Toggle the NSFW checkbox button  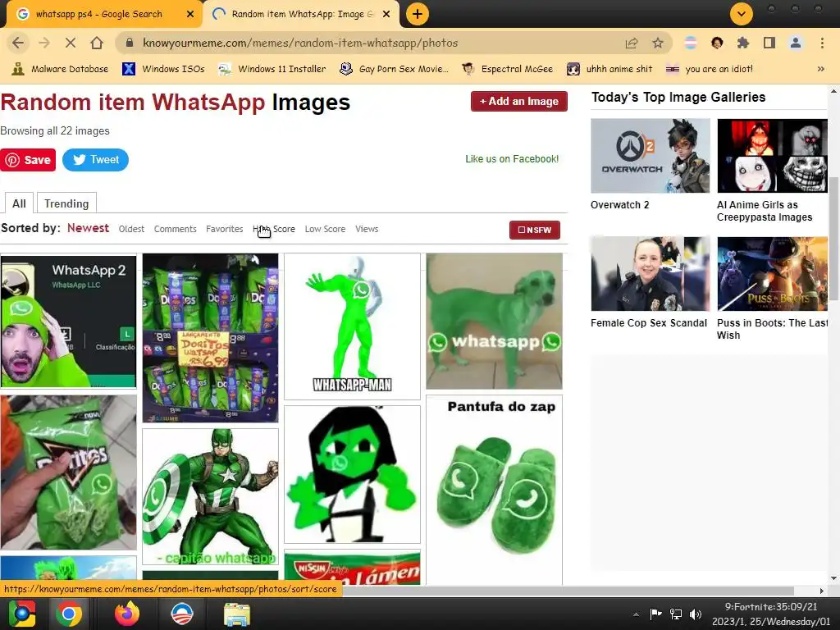point(535,230)
